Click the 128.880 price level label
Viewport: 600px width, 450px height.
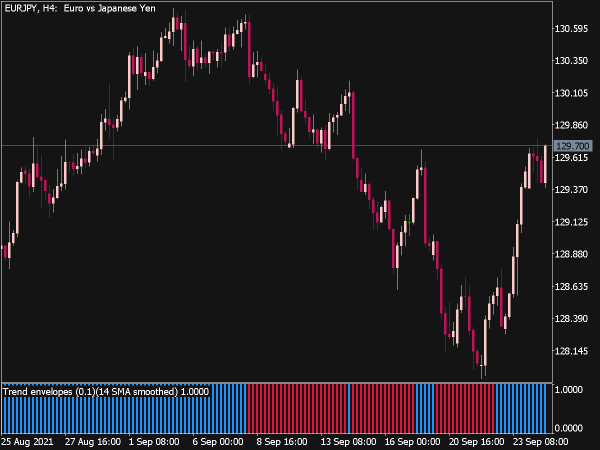[x=571, y=254]
